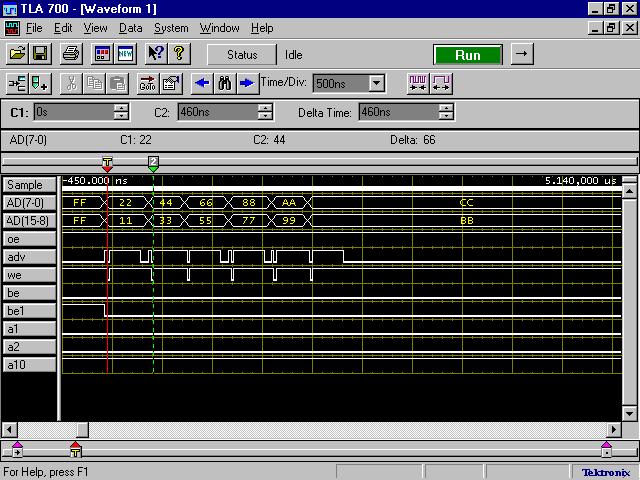The height and width of the screenshot is (480, 640).
Task: Open the File menu
Action: coord(34,28)
